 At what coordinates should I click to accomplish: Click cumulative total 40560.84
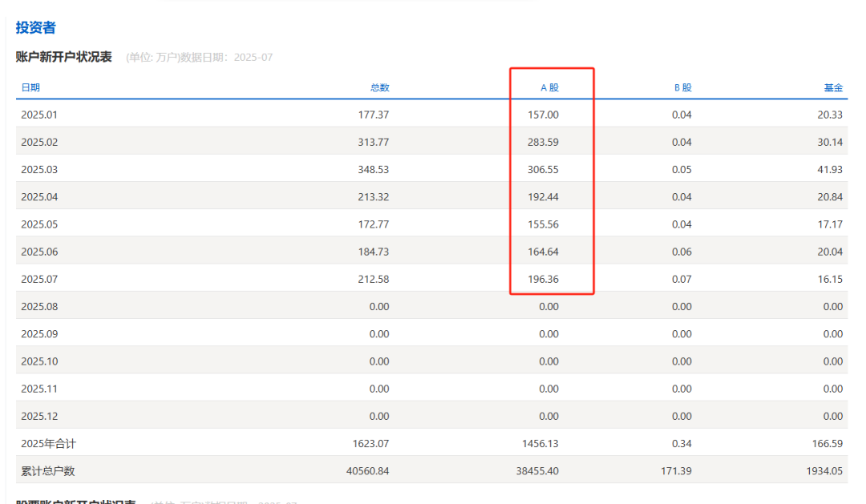point(367,471)
